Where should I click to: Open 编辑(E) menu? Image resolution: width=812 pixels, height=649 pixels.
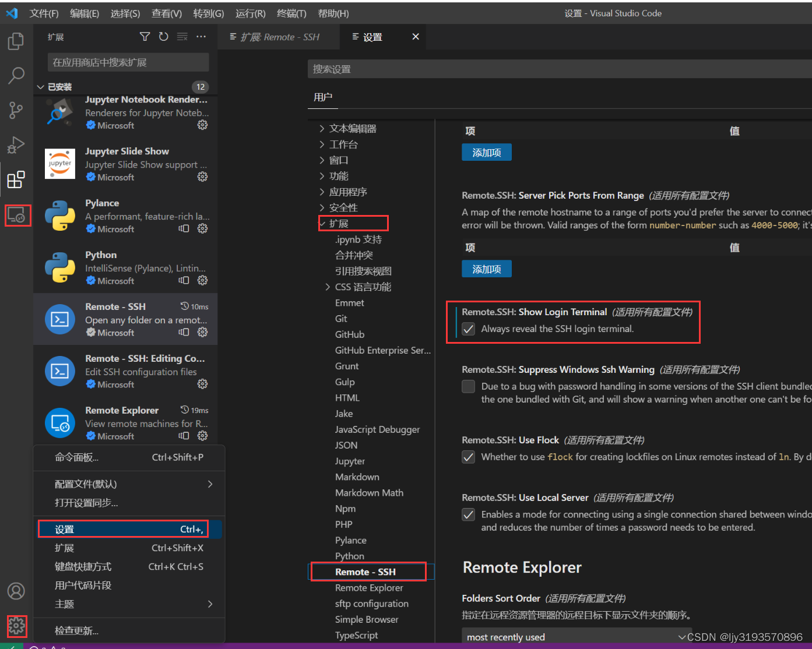[85, 13]
